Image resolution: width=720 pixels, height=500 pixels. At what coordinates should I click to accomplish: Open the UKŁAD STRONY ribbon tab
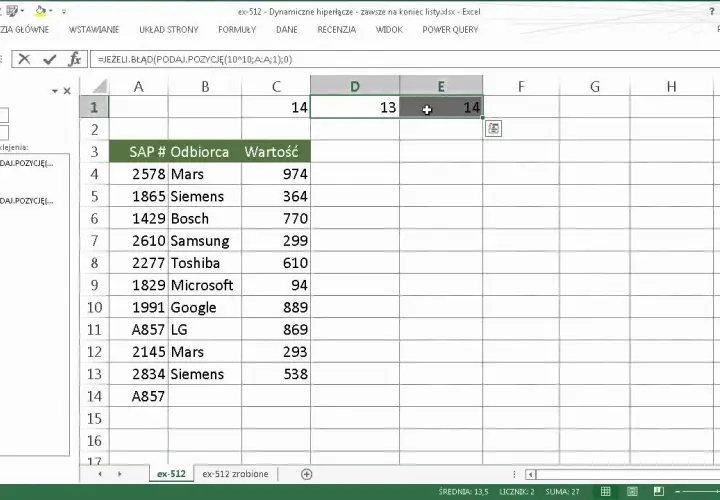pyautogui.click(x=169, y=30)
